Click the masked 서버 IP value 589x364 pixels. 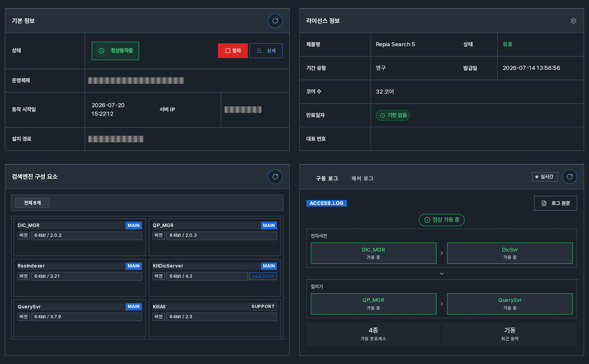point(243,110)
